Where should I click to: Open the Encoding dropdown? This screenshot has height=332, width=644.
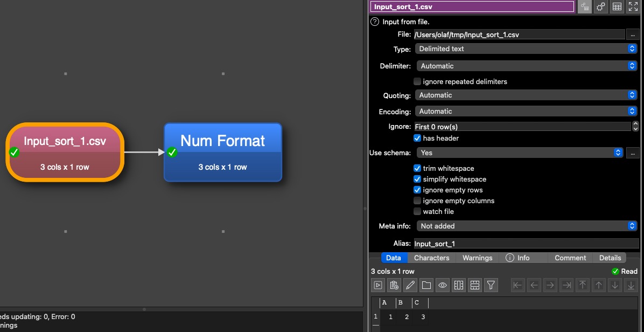click(x=526, y=111)
